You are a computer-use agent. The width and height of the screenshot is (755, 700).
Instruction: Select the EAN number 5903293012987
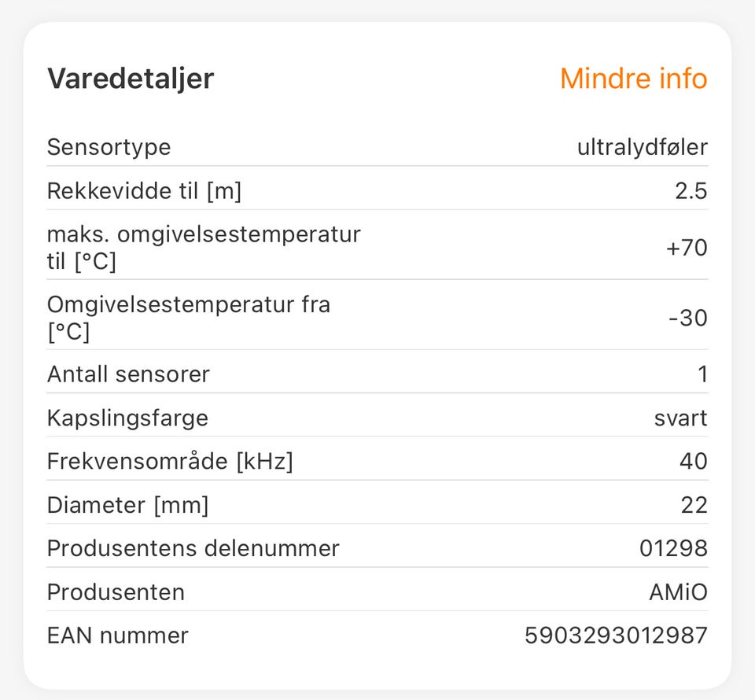pyautogui.click(x=616, y=635)
